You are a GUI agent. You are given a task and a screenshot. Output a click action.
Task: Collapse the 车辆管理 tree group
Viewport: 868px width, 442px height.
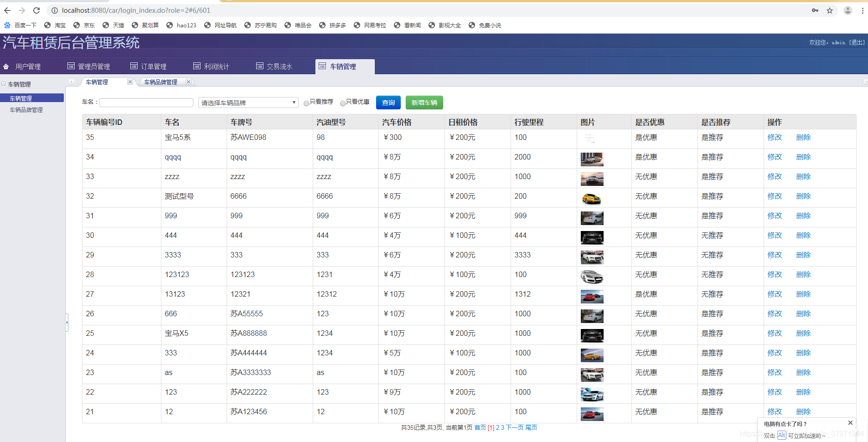click(x=4, y=84)
